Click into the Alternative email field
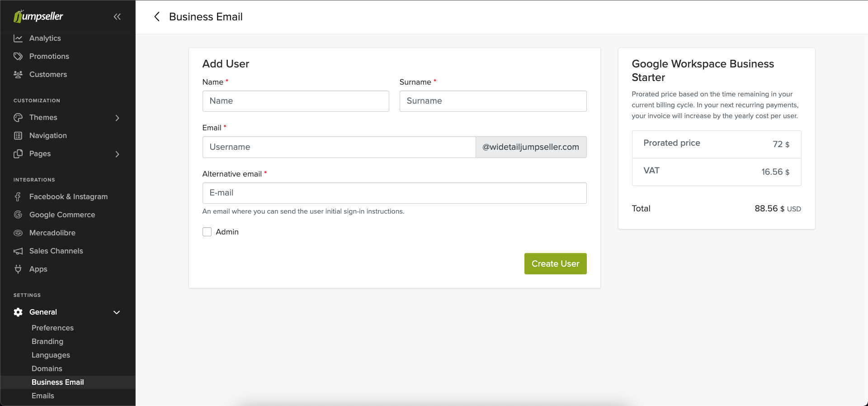The width and height of the screenshot is (868, 406). (394, 193)
